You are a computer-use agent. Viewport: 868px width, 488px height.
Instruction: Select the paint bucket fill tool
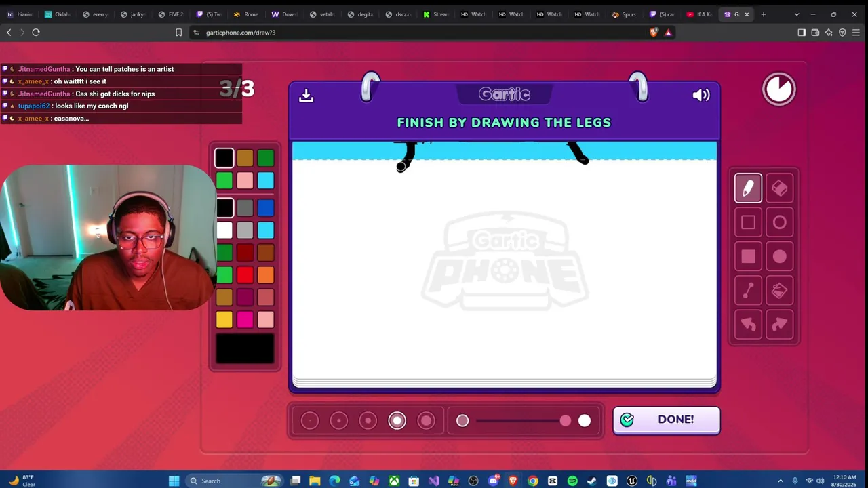click(779, 291)
